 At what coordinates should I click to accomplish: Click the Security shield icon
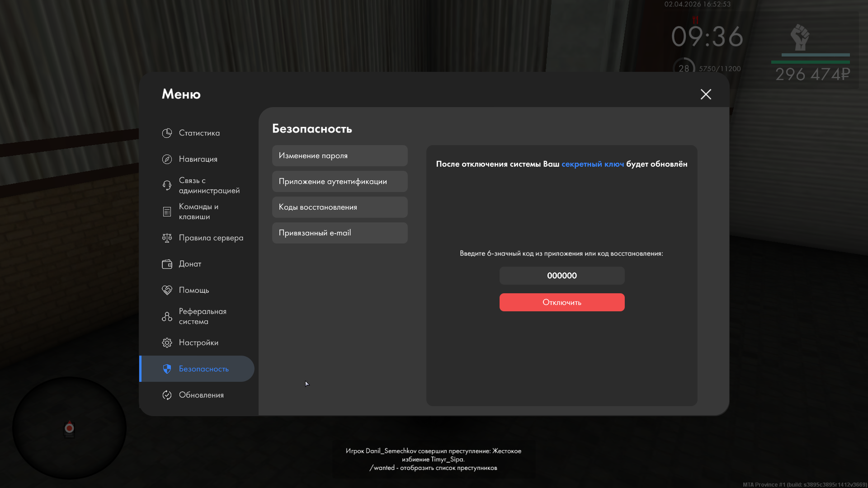[x=167, y=369]
